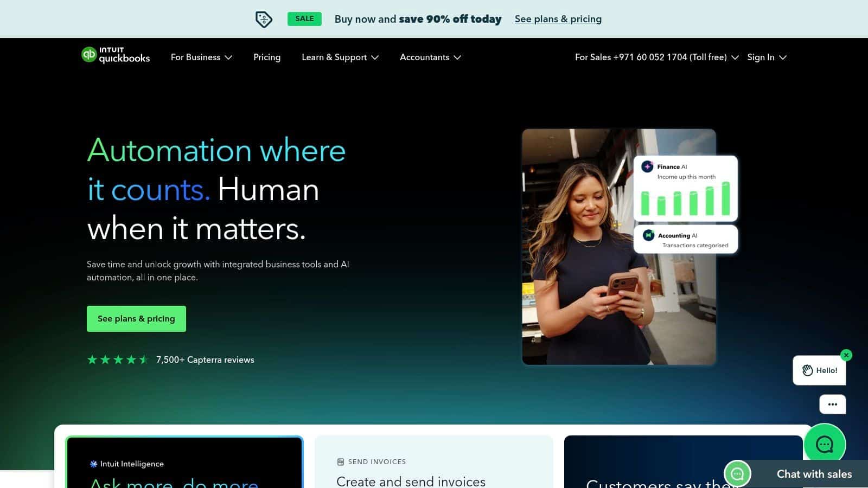Click the Intuit Intelligence sparkle icon

point(93,464)
